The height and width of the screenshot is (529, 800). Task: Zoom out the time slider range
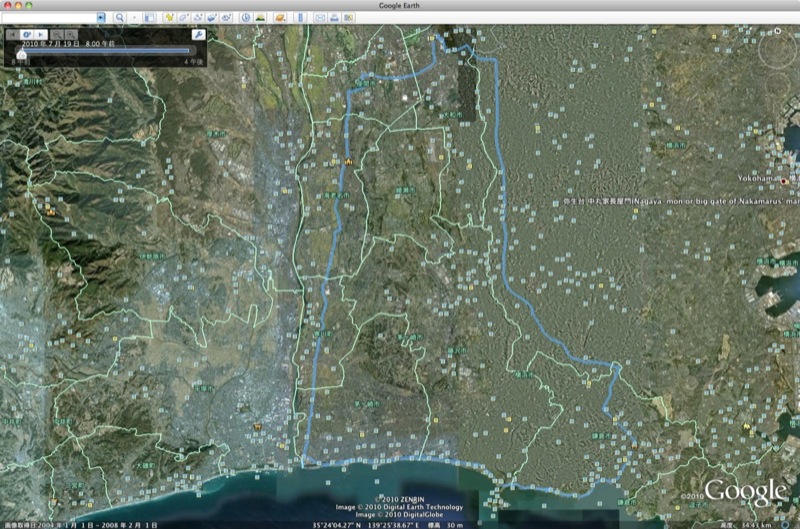point(57,35)
